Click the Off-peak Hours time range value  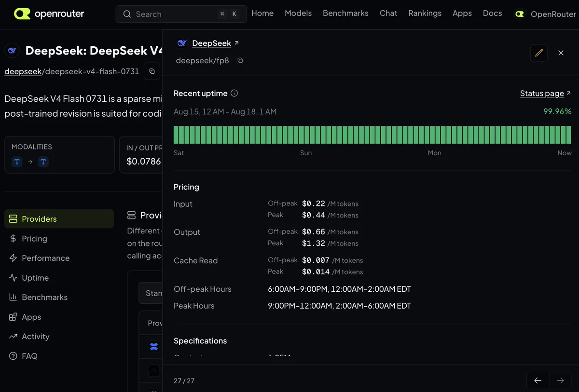(340, 289)
